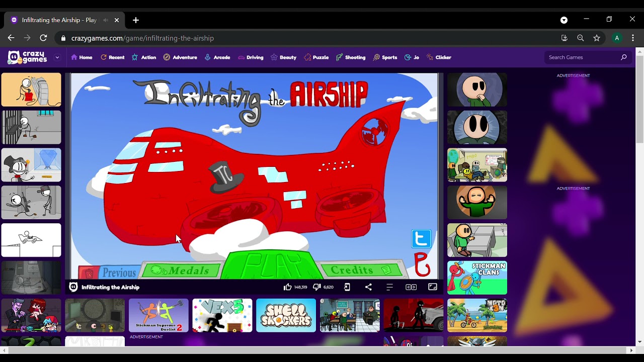
Task: Open Puzzle games category
Action: 316,57
